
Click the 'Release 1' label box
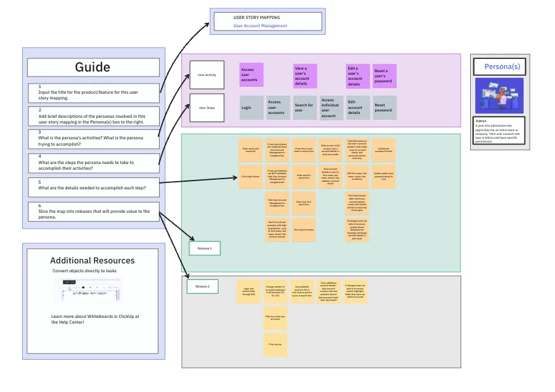(205, 248)
